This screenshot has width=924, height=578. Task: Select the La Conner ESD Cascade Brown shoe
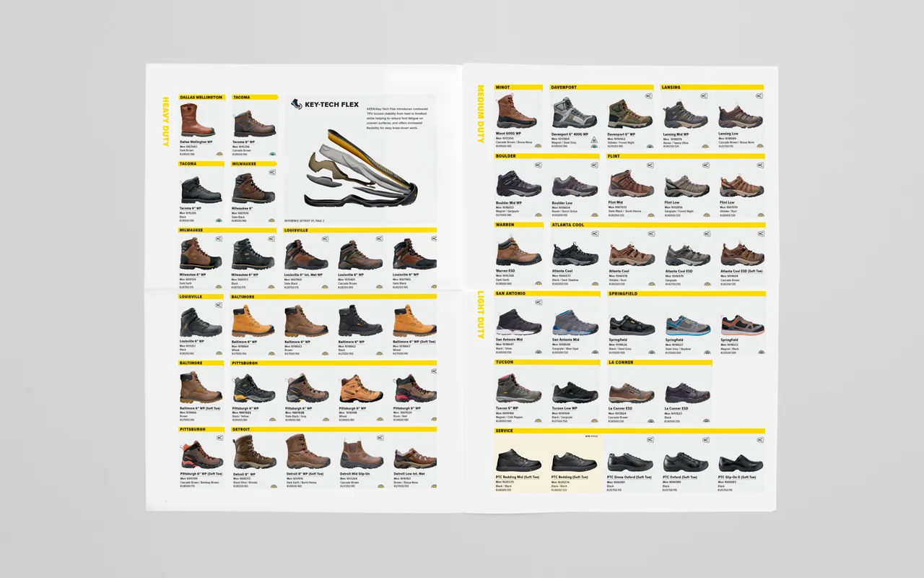pos(631,394)
